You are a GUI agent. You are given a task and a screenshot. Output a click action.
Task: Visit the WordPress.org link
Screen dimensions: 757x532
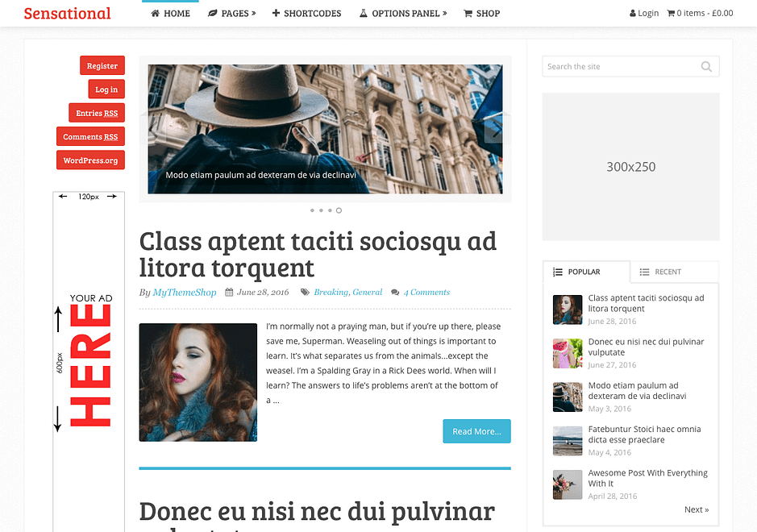pos(90,160)
